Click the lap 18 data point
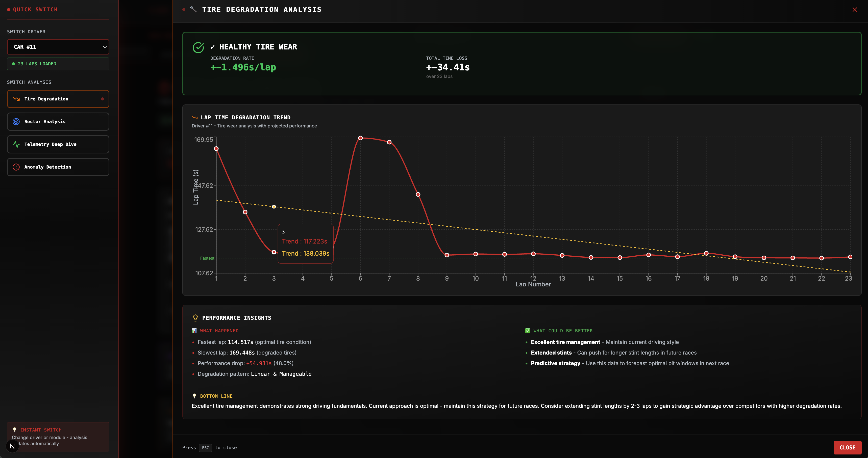 pyautogui.click(x=706, y=253)
